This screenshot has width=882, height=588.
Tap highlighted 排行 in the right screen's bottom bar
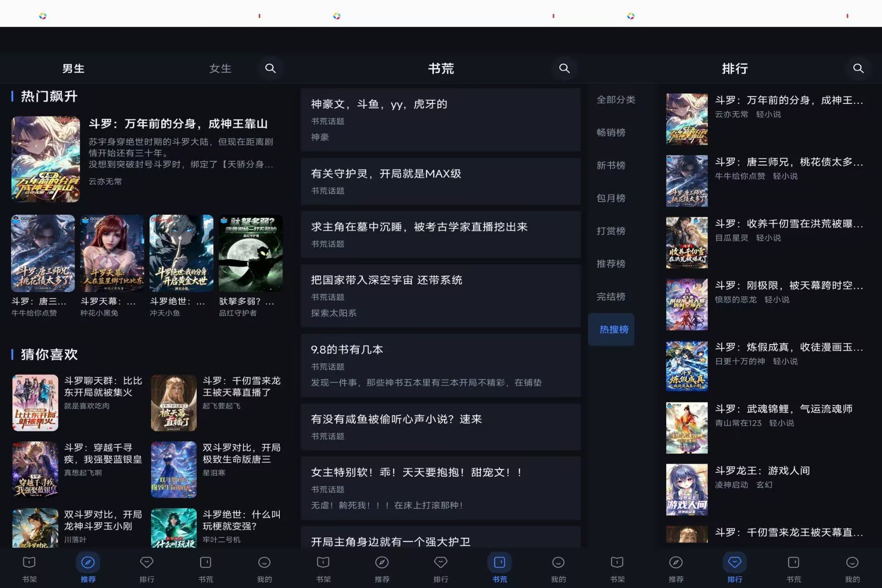[735, 569]
